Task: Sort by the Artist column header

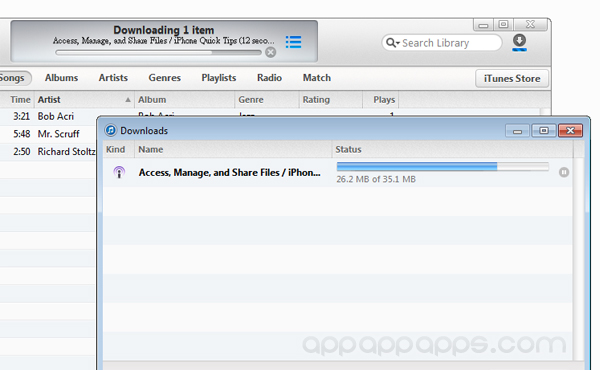Action: click(x=84, y=99)
